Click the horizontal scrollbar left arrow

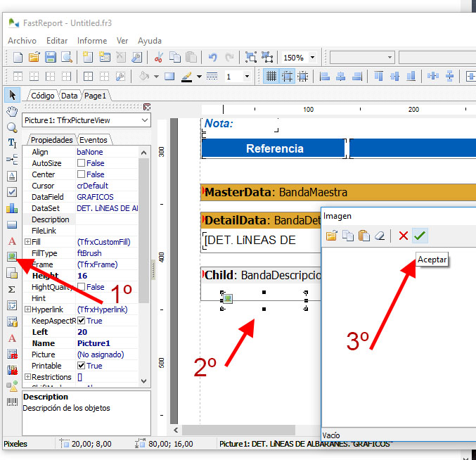click(x=176, y=430)
